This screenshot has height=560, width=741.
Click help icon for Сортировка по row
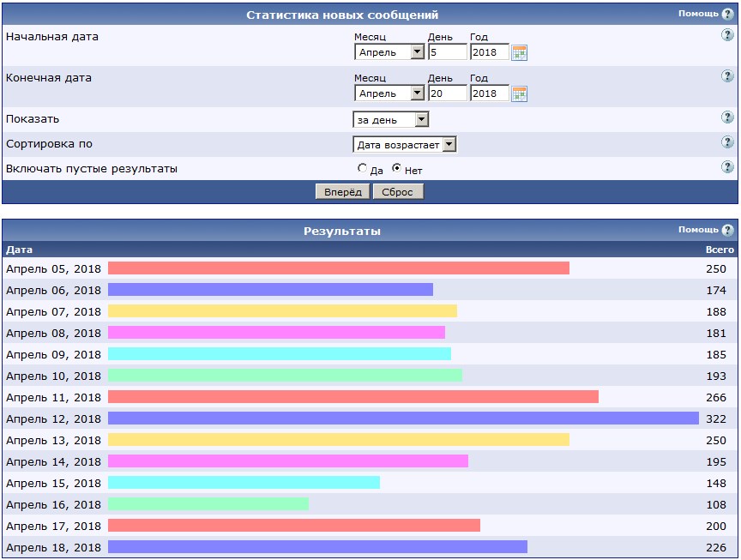tap(727, 142)
